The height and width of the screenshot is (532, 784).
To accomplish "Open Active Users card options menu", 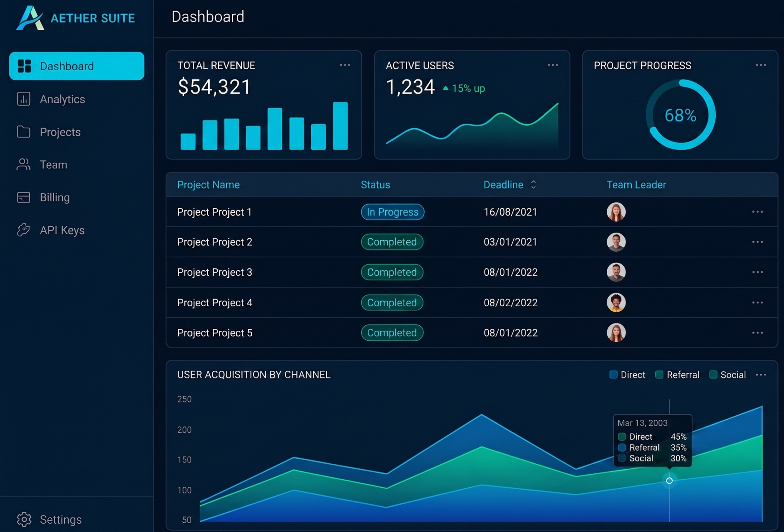I will coord(553,65).
